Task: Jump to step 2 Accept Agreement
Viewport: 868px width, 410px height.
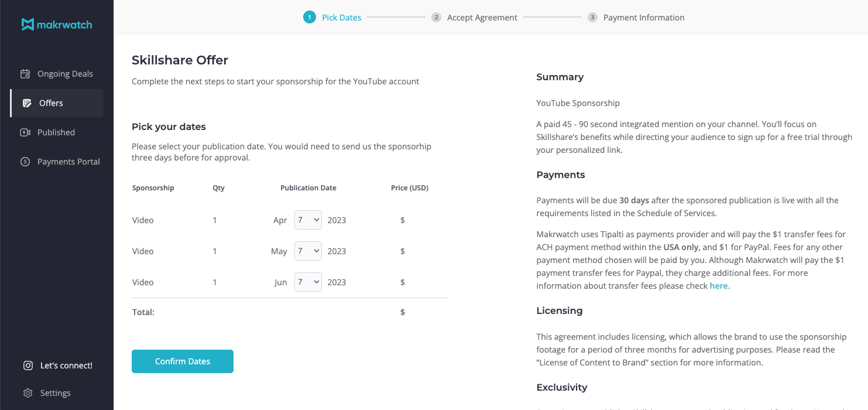Action: (482, 18)
